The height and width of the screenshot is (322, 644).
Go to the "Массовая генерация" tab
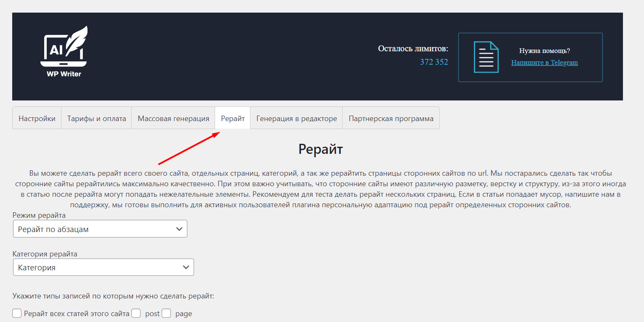click(173, 119)
